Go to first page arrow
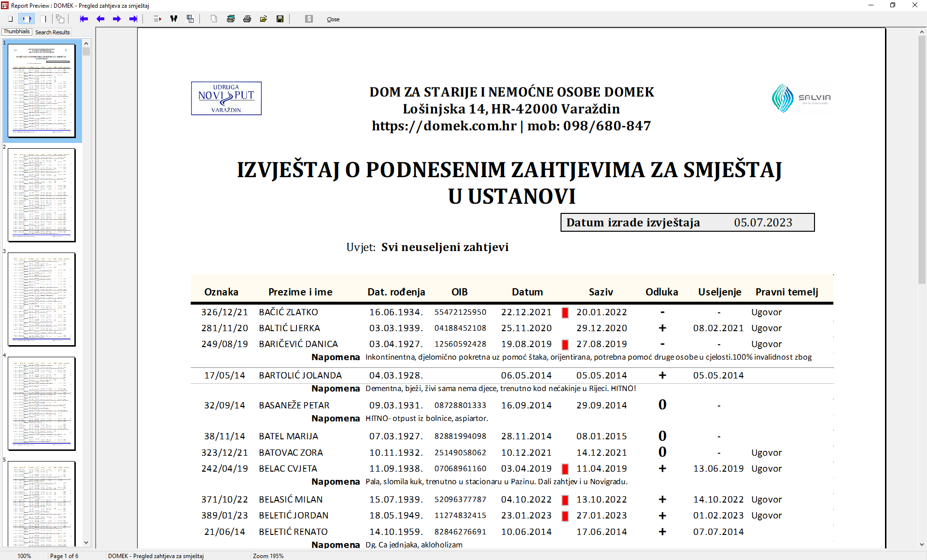The width and height of the screenshot is (927, 560). 84,19
